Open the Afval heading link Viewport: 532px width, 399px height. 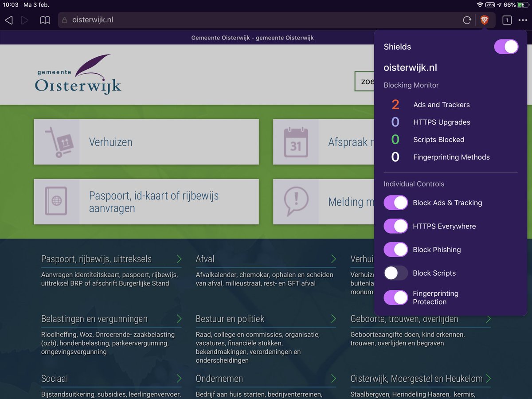[205, 259]
